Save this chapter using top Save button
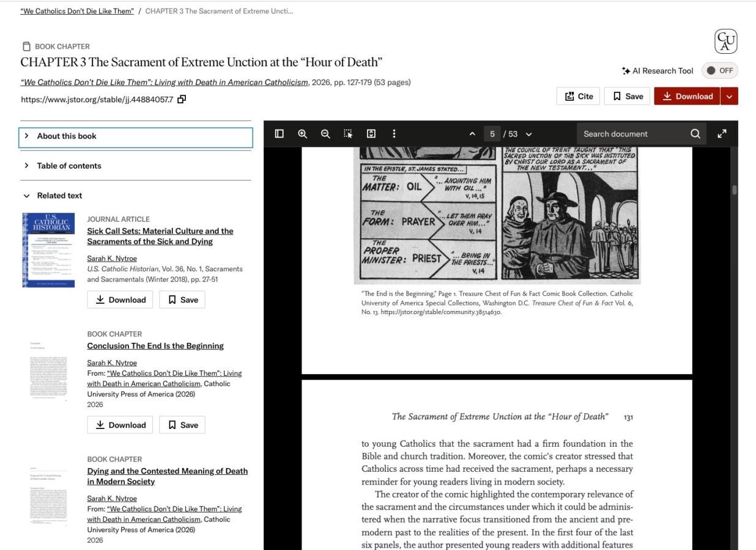 point(627,96)
